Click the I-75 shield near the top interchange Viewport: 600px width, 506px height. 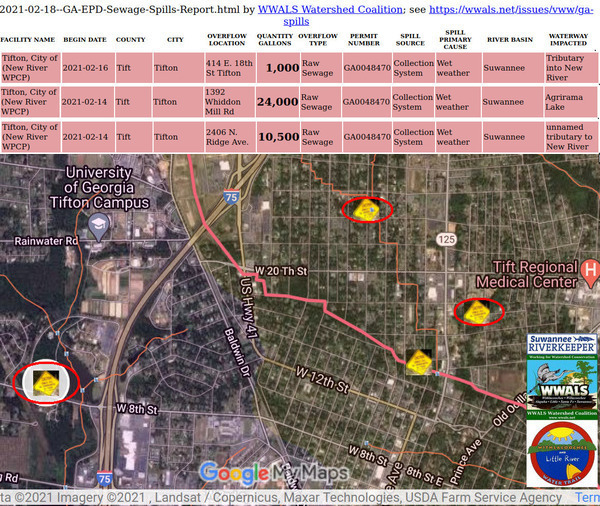pyautogui.click(x=232, y=197)
